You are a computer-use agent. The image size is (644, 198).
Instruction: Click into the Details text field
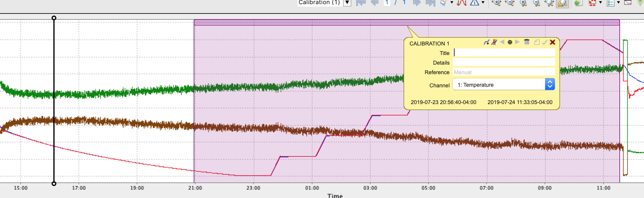504,62
